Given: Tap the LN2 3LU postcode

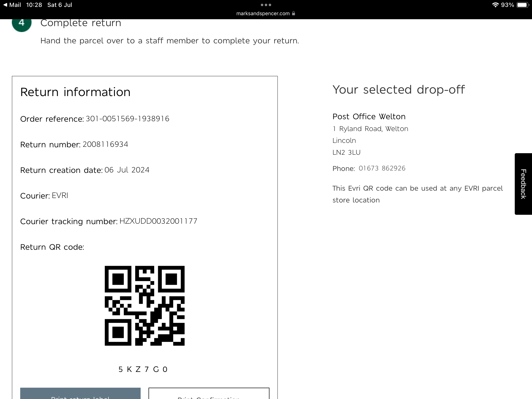Looking at the screenshot, I should [346, 152].
